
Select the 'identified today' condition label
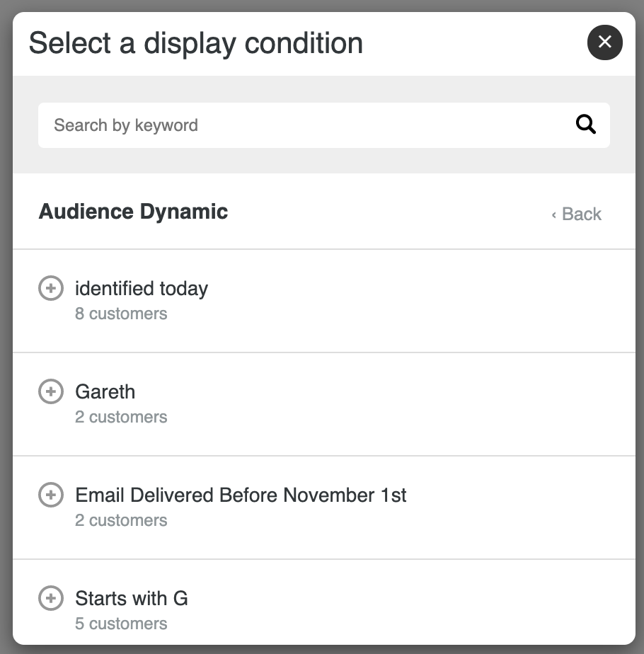click(x=142, y=289)
